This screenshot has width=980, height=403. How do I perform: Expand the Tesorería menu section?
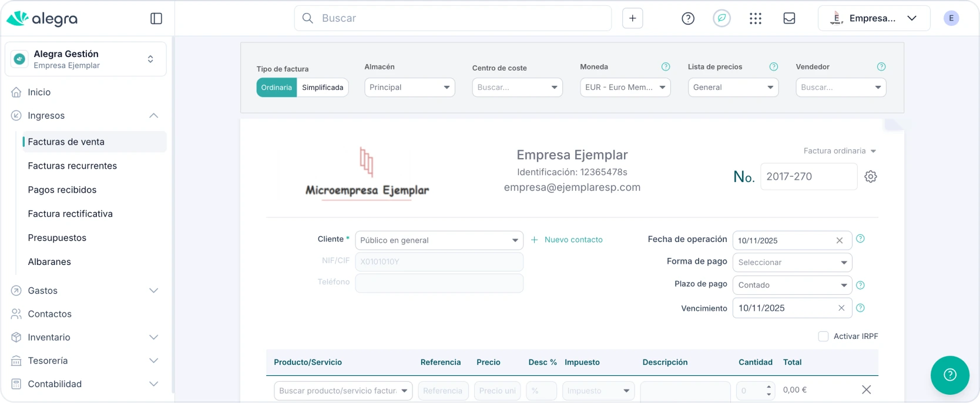pyautogui.click(x=154, y=361)
